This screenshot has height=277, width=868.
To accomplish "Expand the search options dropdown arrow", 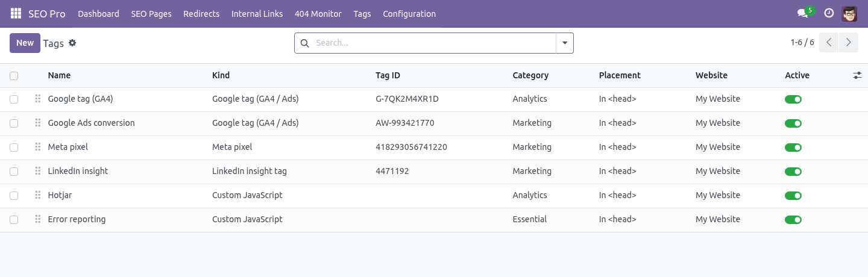I will [x=565, y=43].
